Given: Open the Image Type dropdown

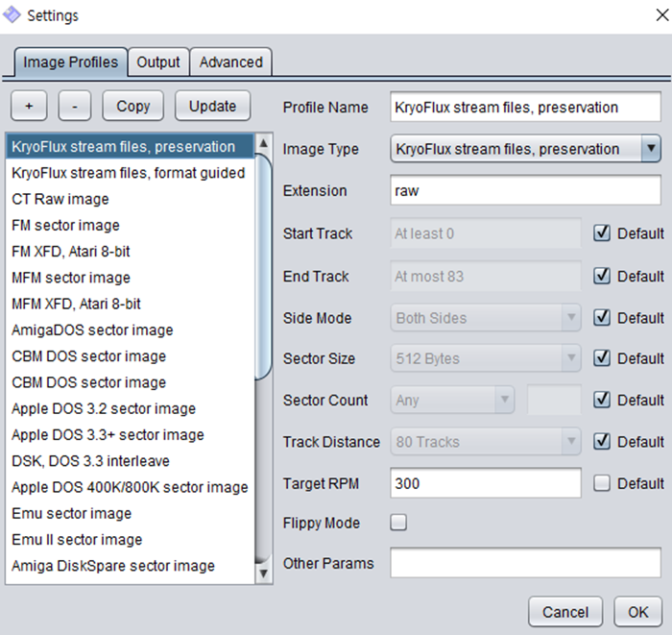Looking at the screenshot, I should tap(525, 149).
